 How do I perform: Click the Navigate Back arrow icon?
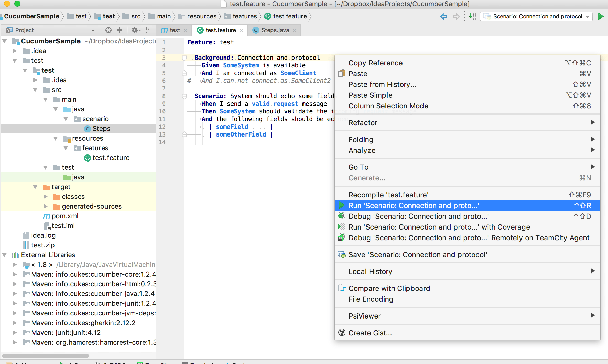[x=443, y=17]
